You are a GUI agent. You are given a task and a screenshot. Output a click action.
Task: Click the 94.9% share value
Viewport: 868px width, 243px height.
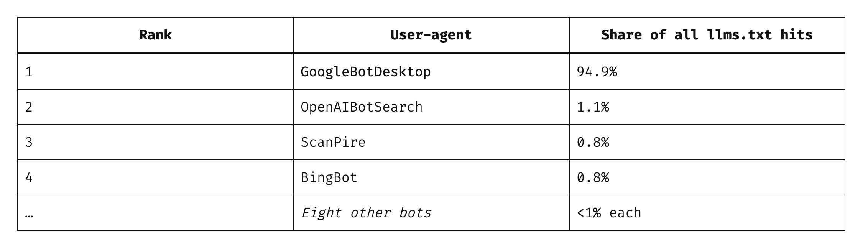pos(597,72)
